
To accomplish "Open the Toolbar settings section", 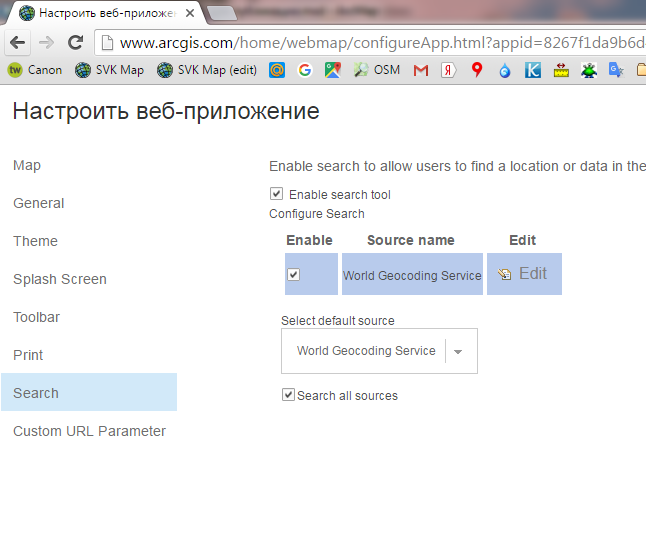I will pos(36,317).
